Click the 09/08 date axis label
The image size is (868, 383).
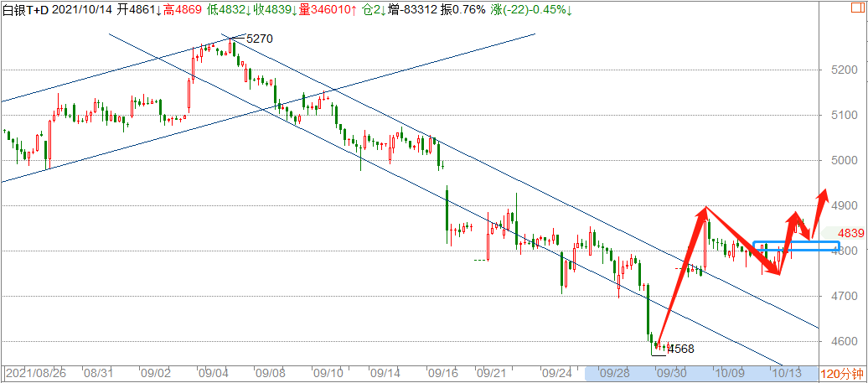268,372
